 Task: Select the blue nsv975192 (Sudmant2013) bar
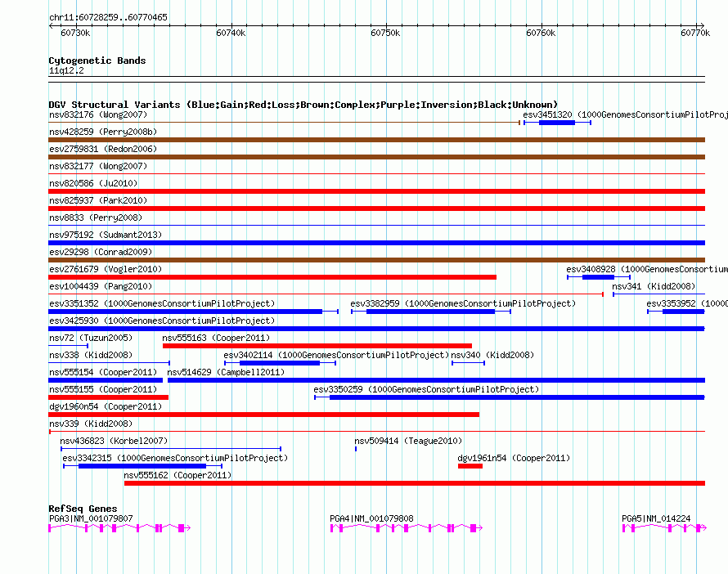click(376, 243)
